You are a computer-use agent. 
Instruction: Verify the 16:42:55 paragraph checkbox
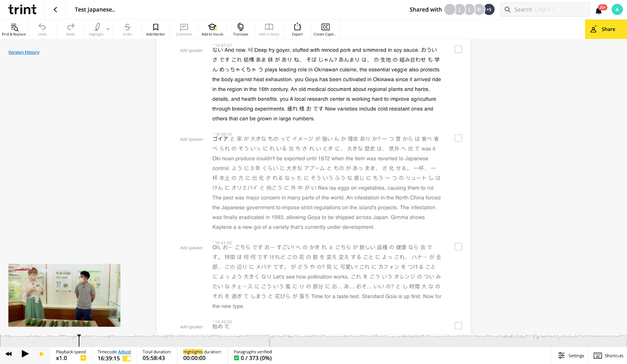pos(458,326)
